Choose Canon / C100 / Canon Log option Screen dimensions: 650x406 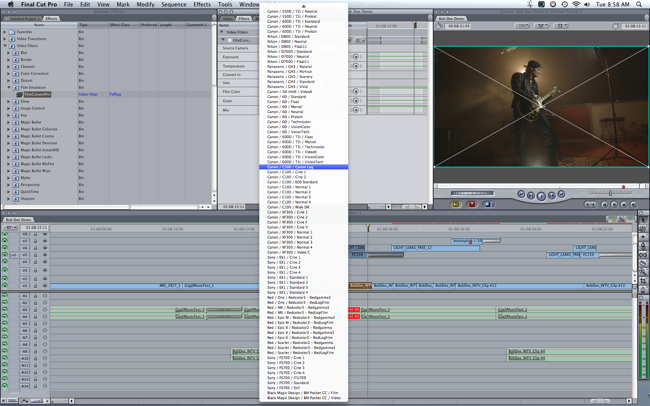[x=303, y=167]
